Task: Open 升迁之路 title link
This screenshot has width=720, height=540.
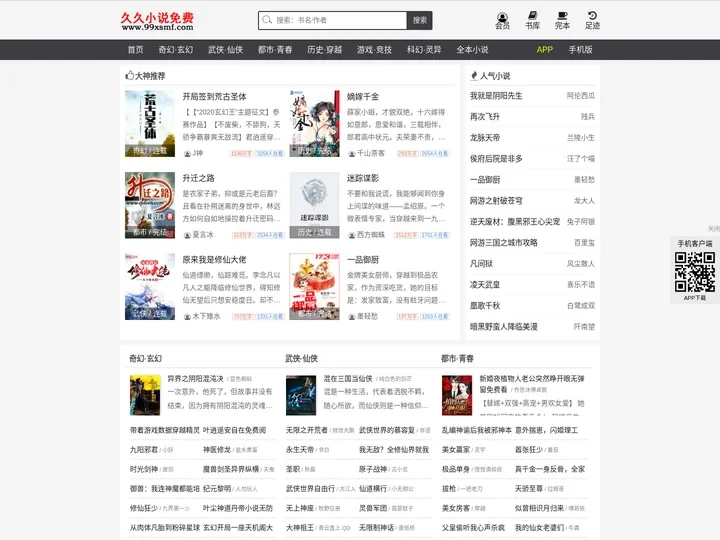Action: 198,178
